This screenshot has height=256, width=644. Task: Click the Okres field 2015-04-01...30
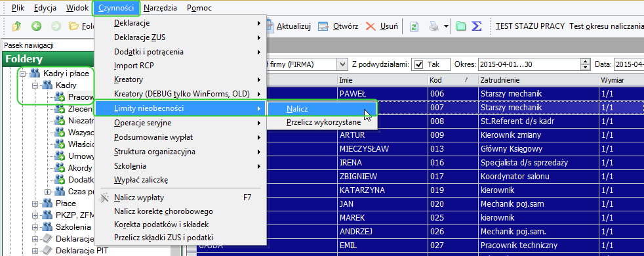529,64
